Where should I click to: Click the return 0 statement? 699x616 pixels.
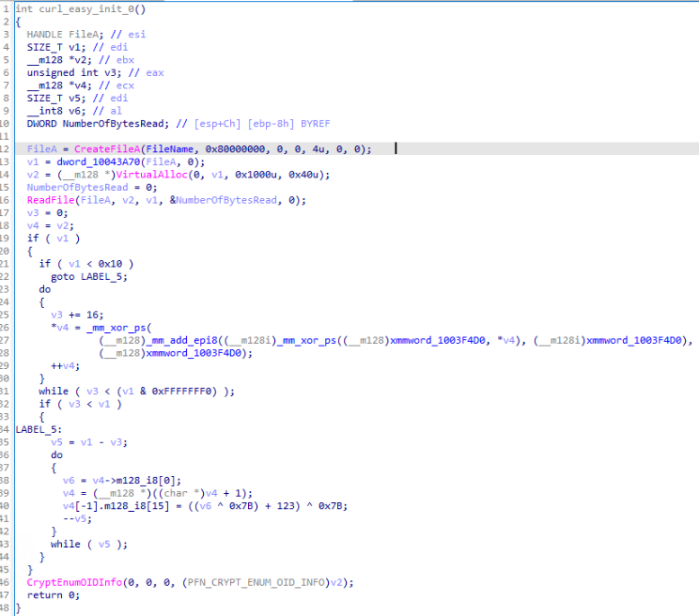(48, 594)
